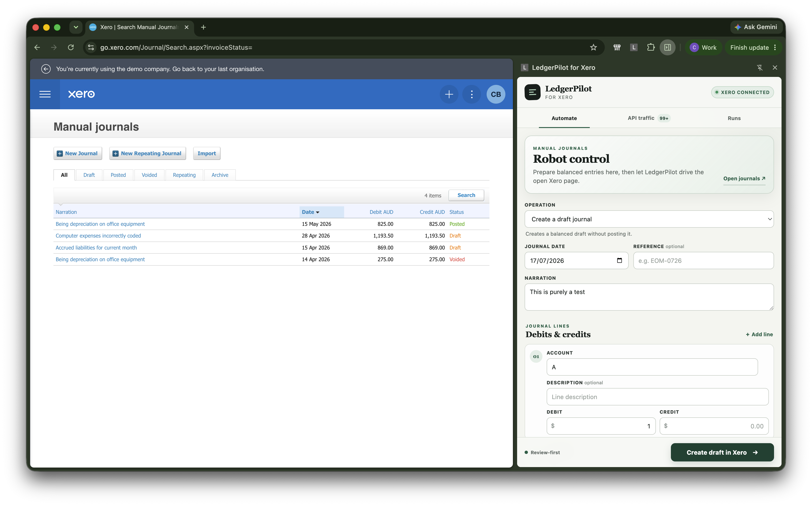Open Chrome three-dot menu beside Finish update
The image size is (812, 506).
[775, 48]
